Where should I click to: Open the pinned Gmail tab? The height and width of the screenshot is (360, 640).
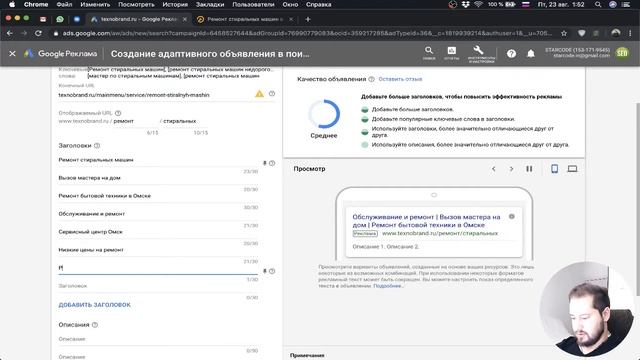pos(43,19)
